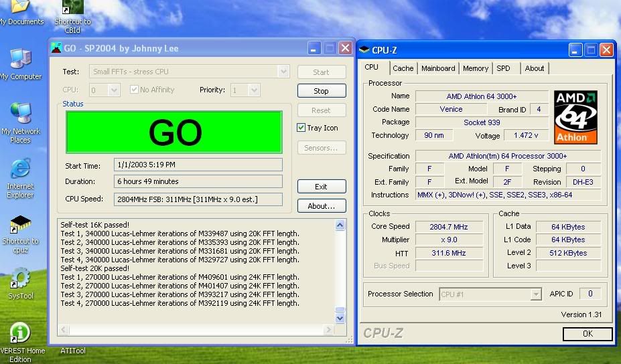Open the Shortcut to cpuz icon
621x364 pixels.
[x=20, y=234]
